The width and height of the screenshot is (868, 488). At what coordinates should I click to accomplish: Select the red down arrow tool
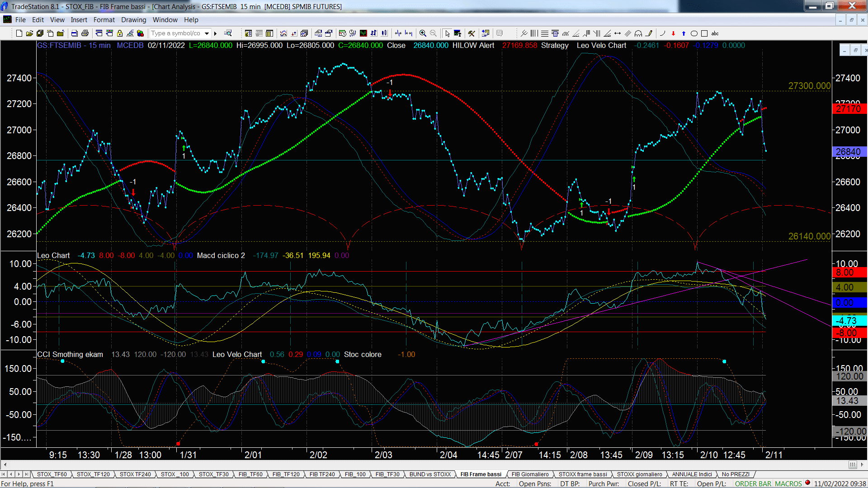click(673, 33)
